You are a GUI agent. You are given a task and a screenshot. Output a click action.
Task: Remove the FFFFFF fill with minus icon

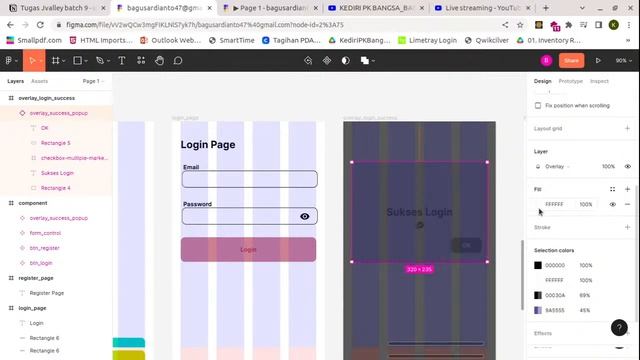tap(627, 204)
